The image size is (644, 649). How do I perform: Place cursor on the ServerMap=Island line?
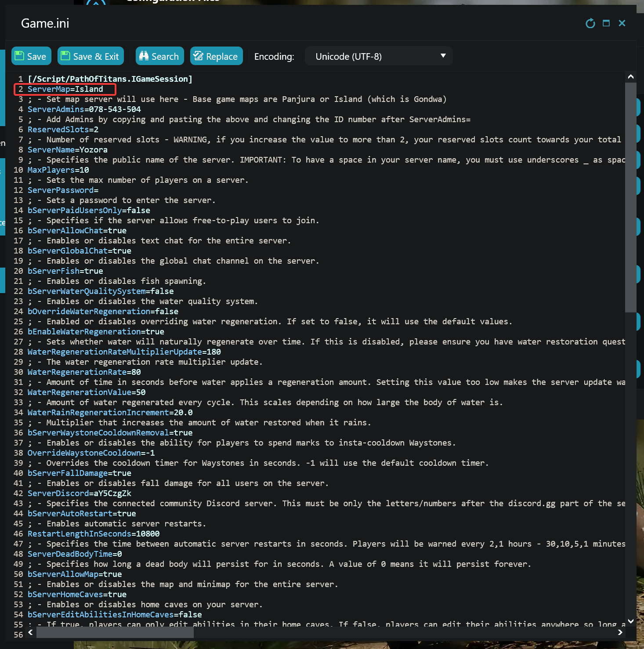click(65, 89)
